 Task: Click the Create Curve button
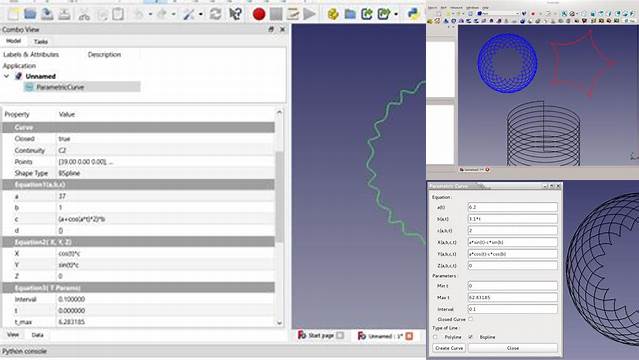click(x=449, y=348)
